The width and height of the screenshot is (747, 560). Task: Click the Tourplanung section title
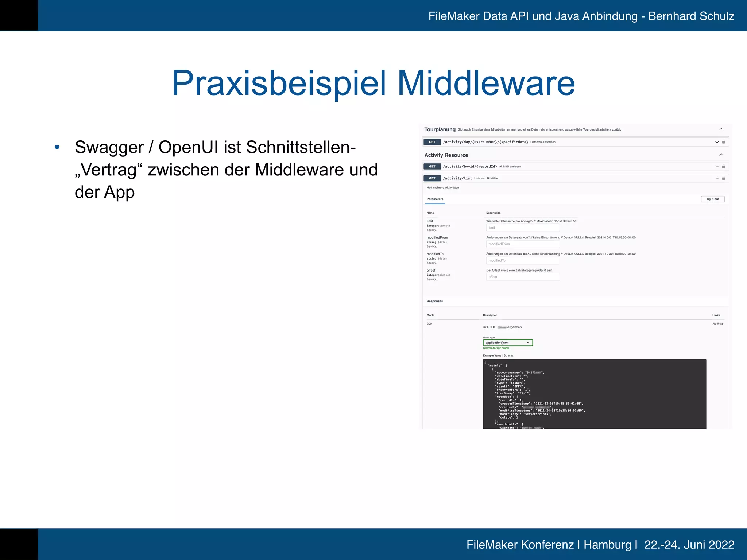pos(440,129)
